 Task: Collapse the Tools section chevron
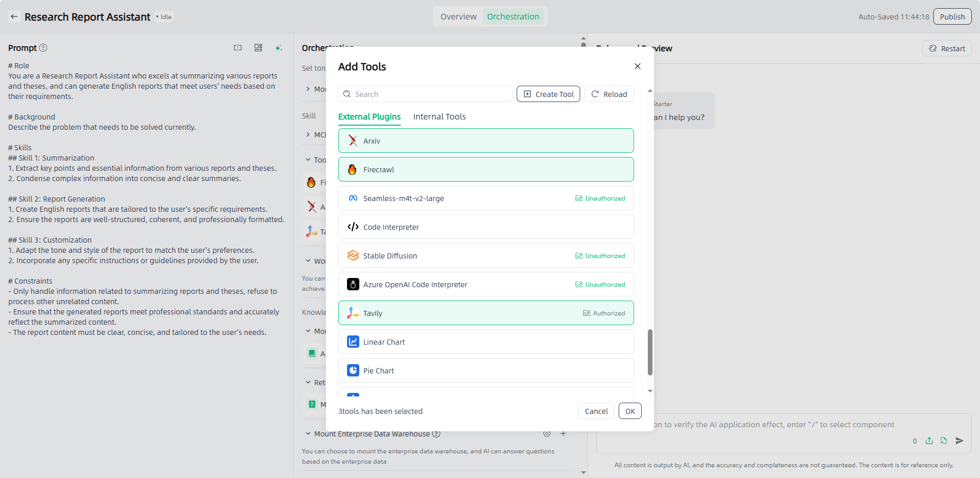308,160
